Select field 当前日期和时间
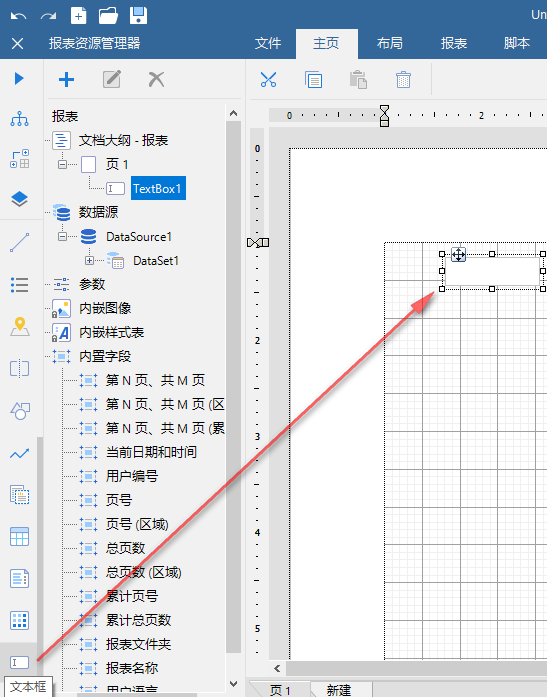This screenshot has height=697, width=547. tap(151, 452)
